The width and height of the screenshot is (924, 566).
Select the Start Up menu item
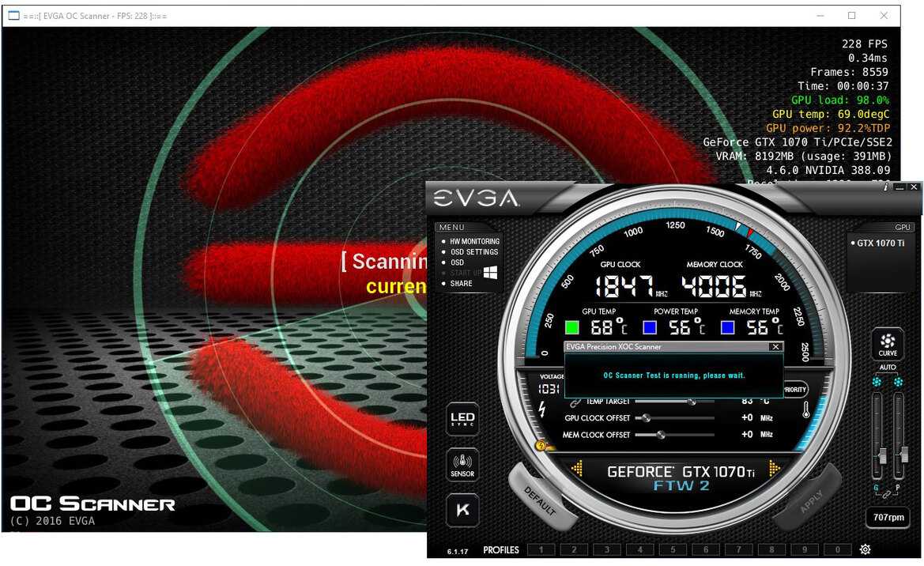[466, 273]
